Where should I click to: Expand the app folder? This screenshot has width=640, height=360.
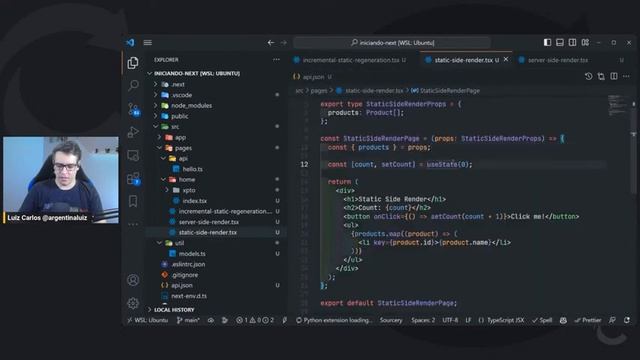point(180,138)
